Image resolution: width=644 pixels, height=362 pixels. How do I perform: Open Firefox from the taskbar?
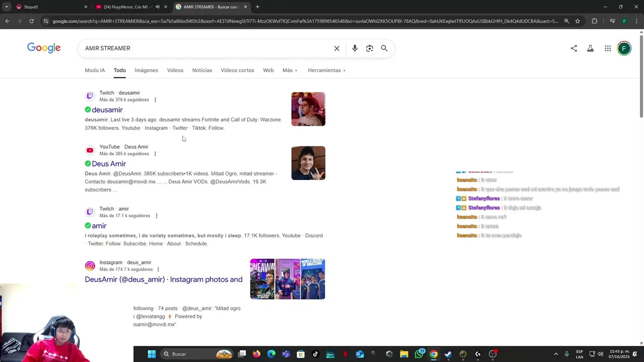(257, 354)
